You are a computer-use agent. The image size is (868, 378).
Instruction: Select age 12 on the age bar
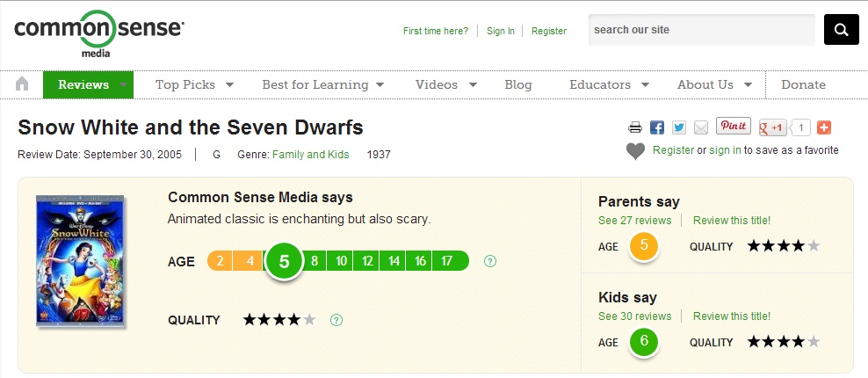pyautogui.click(x=366, y=260)
